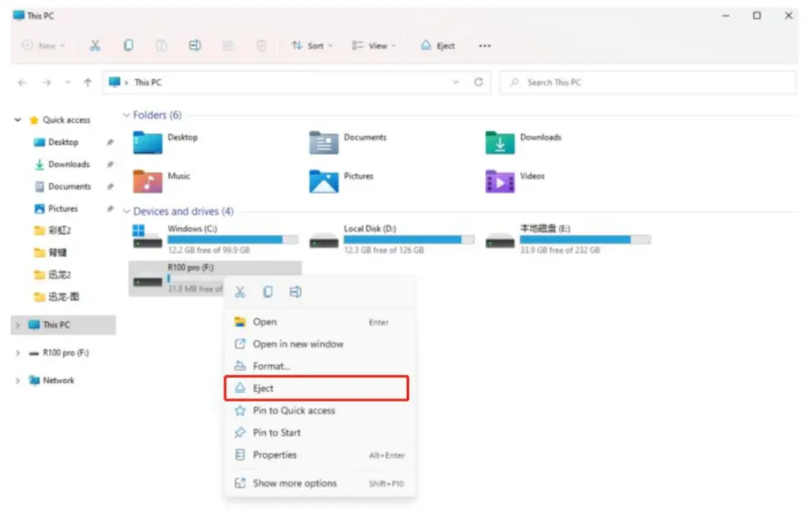This screenshot has height=520, width=812.
Task: Click the Cut icon in the context menu
Action: [x=239, y=292]
